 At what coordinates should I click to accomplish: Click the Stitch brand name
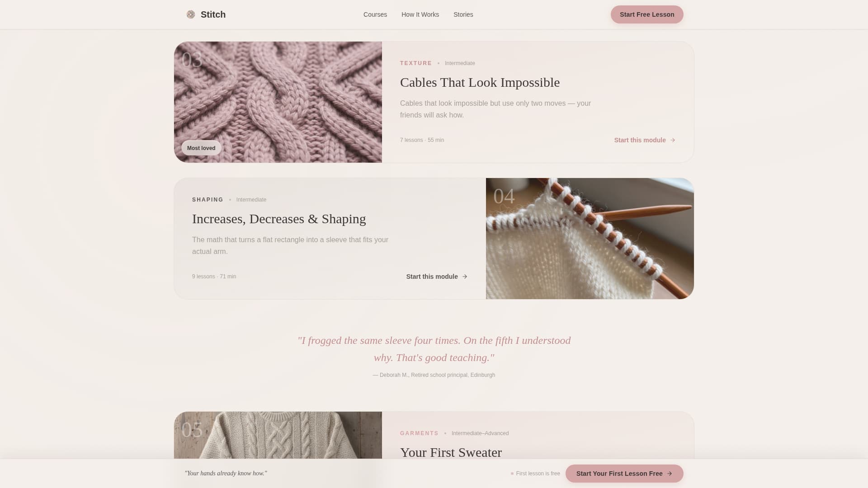(213, 14)
